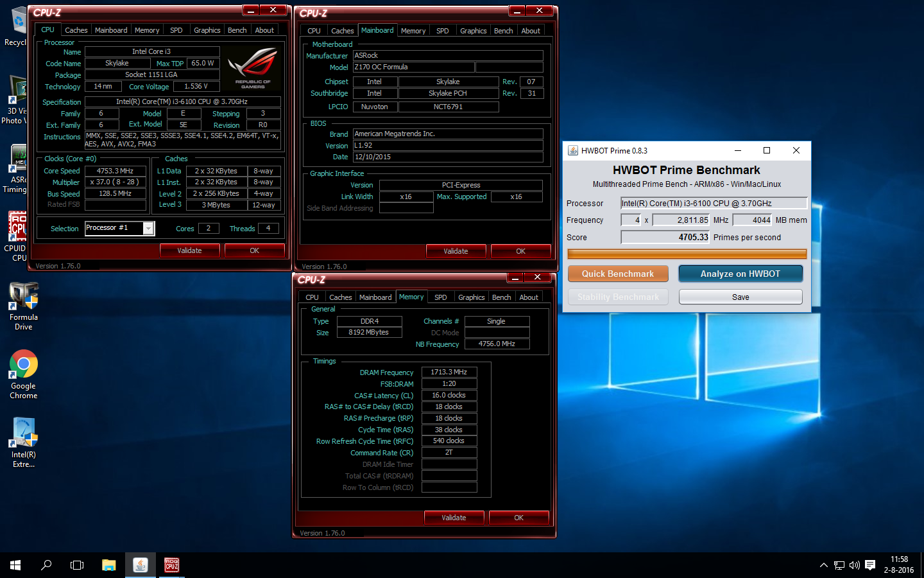Click DRAM Frequency 1713.3 MHz value
Image resolution: width=924 pixels, height=578 pixels.
[449, 372]
